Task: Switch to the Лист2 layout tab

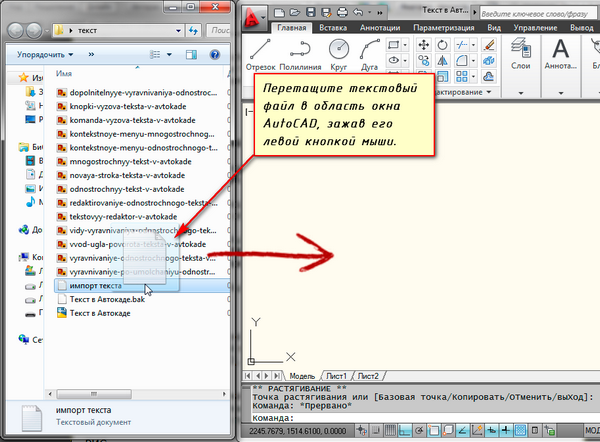Action: [x=368, y=376]
